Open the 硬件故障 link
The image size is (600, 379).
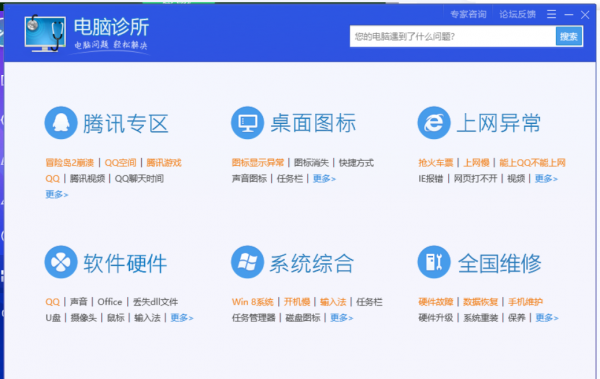pos(436,302)
